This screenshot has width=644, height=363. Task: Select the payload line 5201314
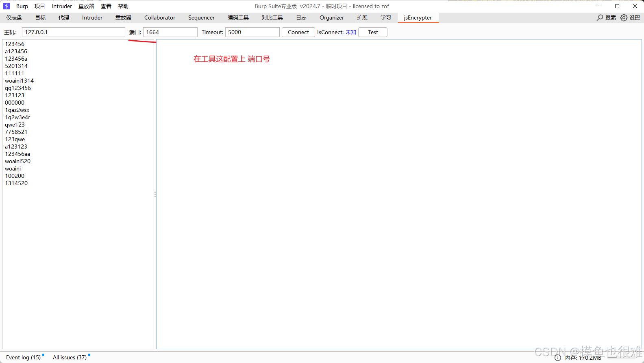[16, 66]
